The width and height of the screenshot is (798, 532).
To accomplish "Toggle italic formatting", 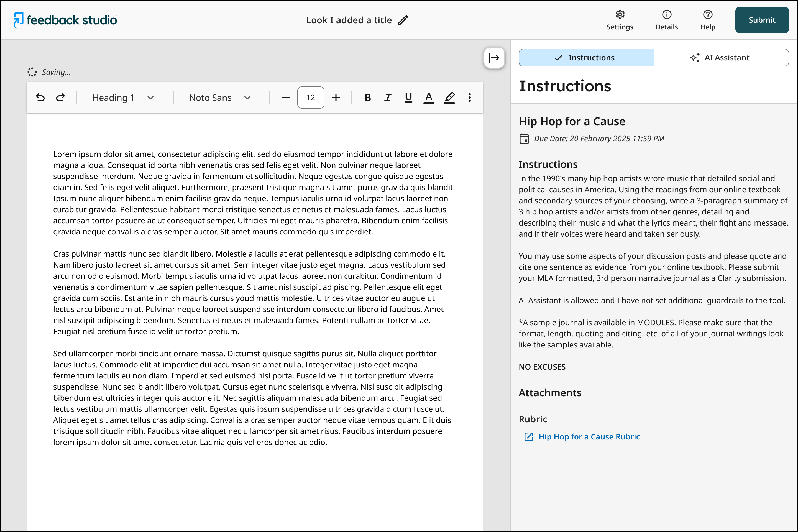I will [x=388, y=98].
